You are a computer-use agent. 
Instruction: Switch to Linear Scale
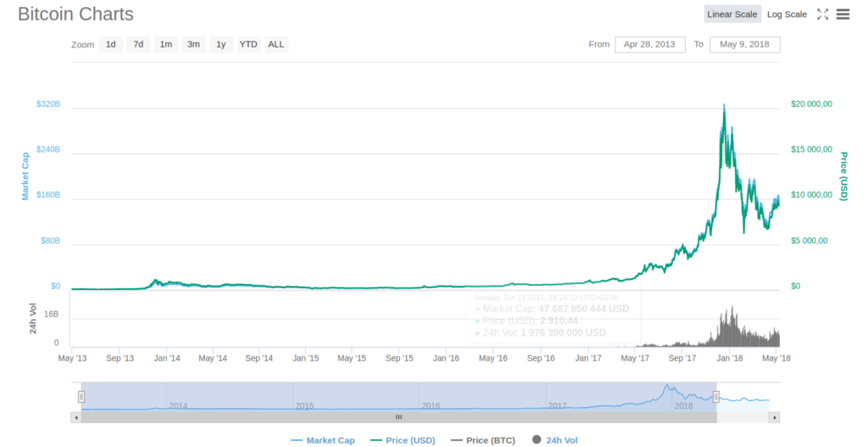click(732, 14)
